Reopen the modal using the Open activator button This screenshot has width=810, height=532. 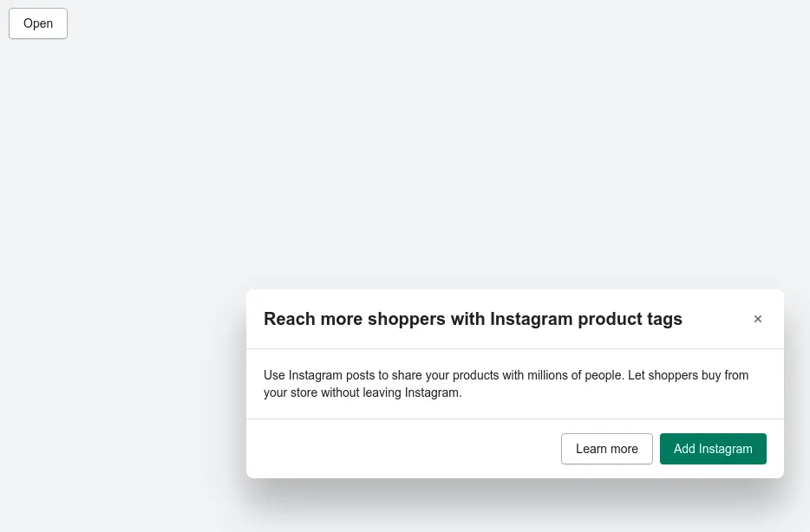[x=38, y=23]
